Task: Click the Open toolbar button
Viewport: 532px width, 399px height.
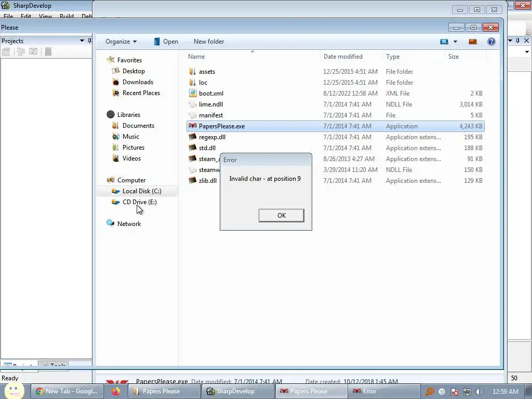Action: click(166, 42)
